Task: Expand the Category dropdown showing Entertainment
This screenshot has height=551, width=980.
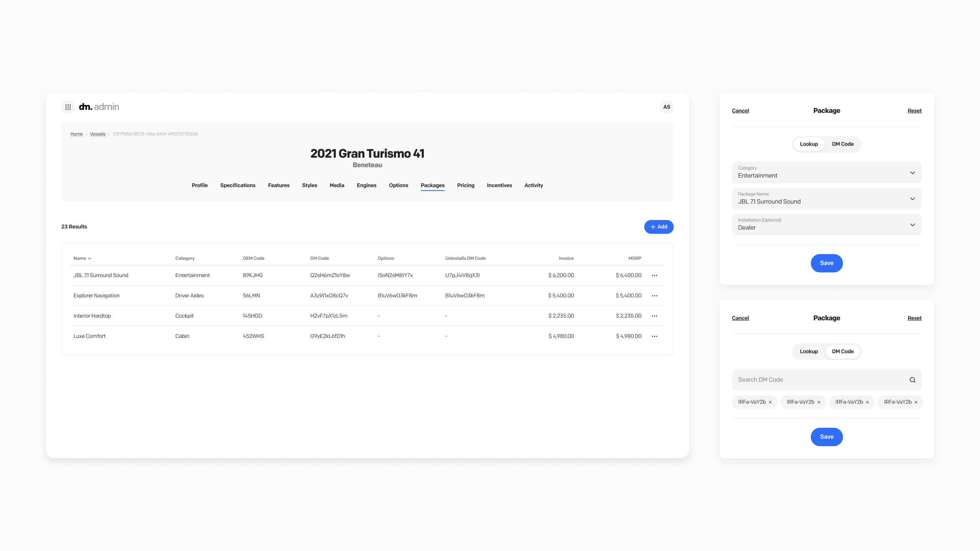Action: tap(826, 173)
